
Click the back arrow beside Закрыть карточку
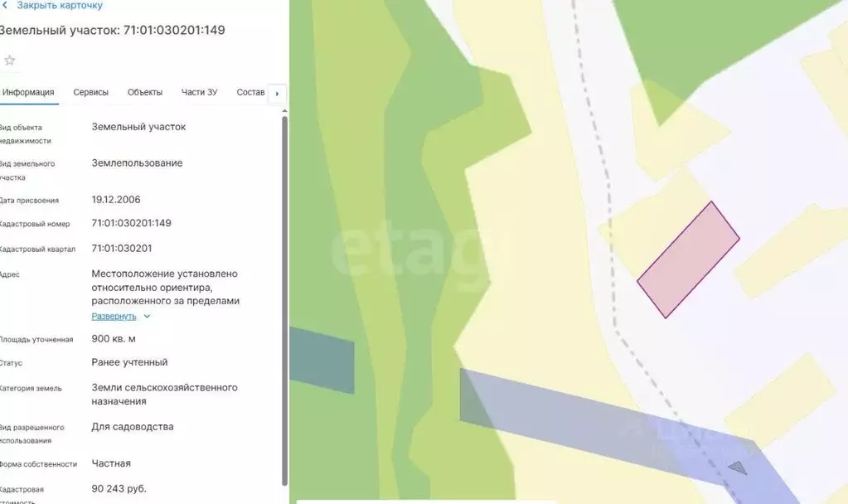tap(5, 6)
